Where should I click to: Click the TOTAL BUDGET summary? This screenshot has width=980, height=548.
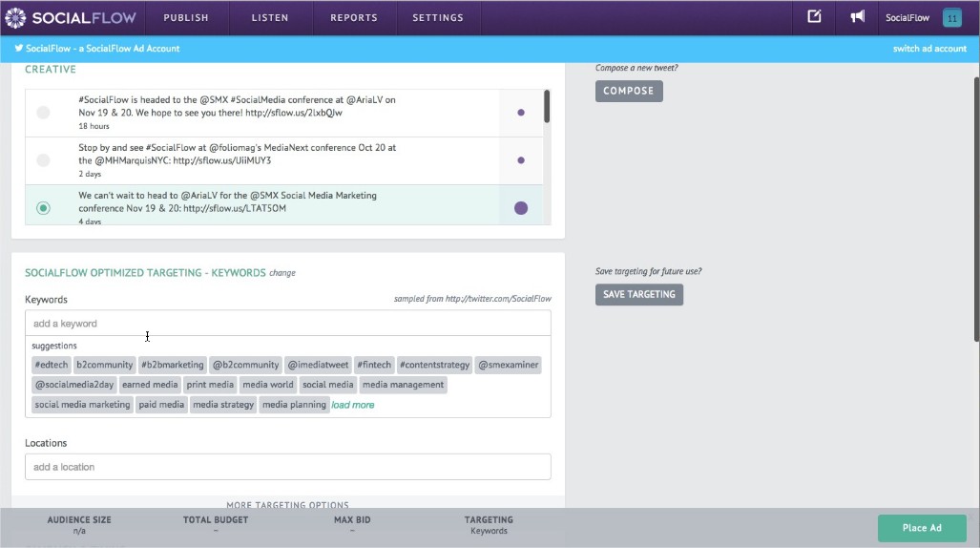(x=216, y=525)
